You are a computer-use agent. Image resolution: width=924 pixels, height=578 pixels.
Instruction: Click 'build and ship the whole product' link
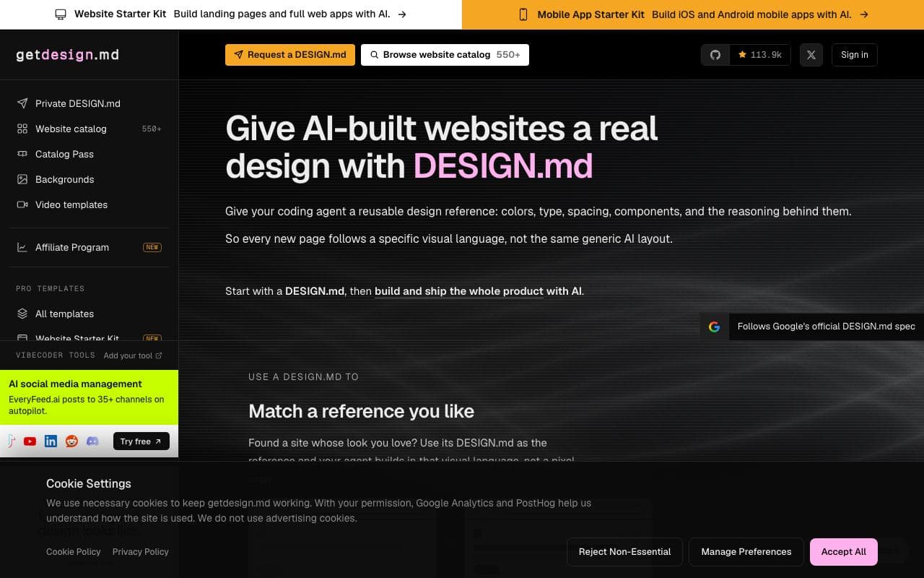pos(459,291)
